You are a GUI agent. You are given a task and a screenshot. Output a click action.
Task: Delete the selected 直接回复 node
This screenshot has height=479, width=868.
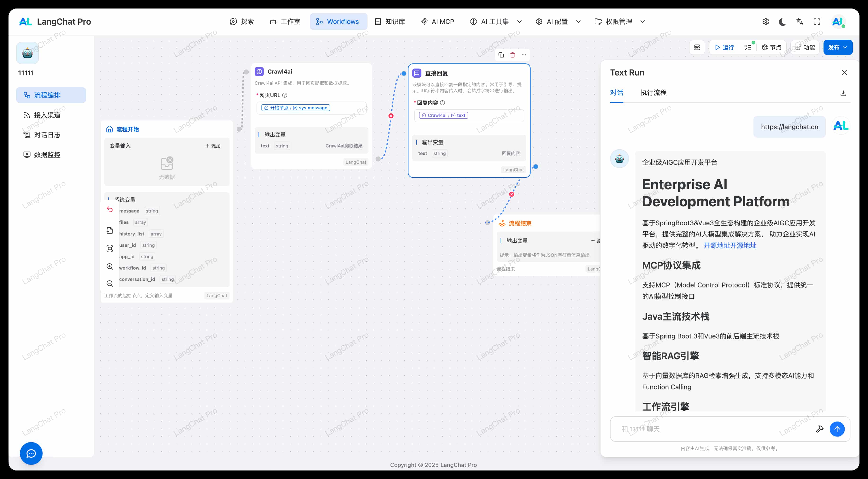click(513, 55)
